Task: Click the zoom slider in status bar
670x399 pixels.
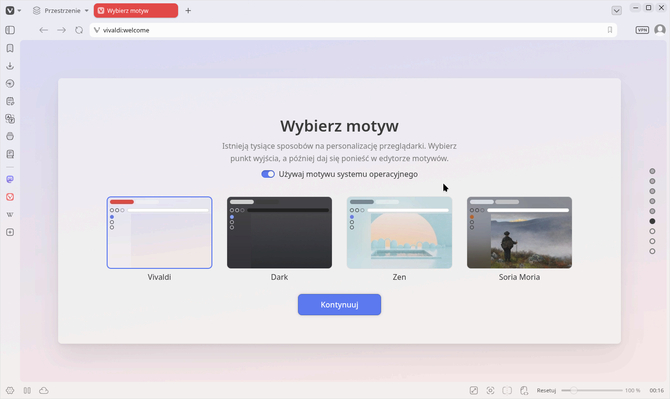Action: (592, 390)
